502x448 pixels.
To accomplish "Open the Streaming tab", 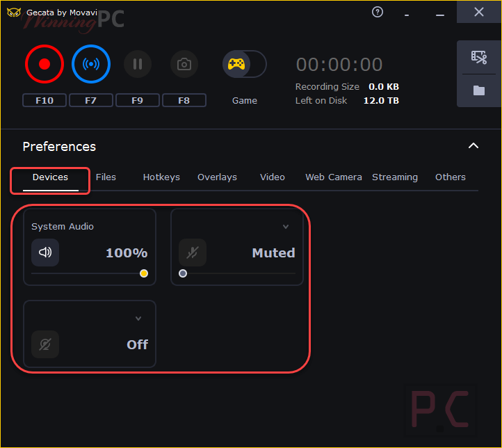I will (395, 177).
